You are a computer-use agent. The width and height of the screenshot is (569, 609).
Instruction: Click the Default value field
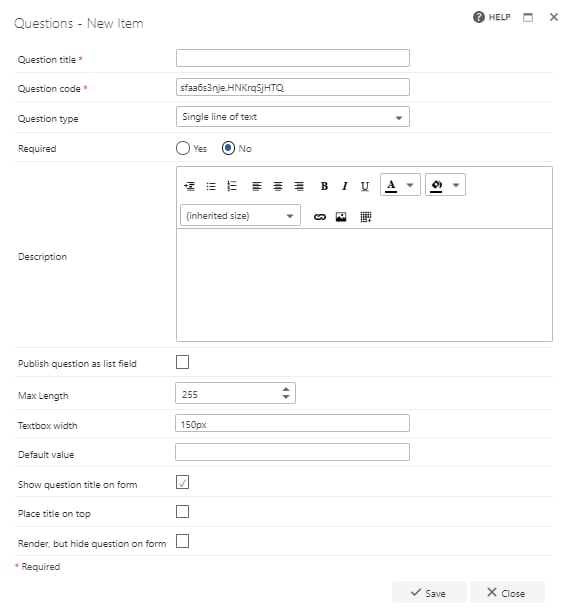point(292,452)
